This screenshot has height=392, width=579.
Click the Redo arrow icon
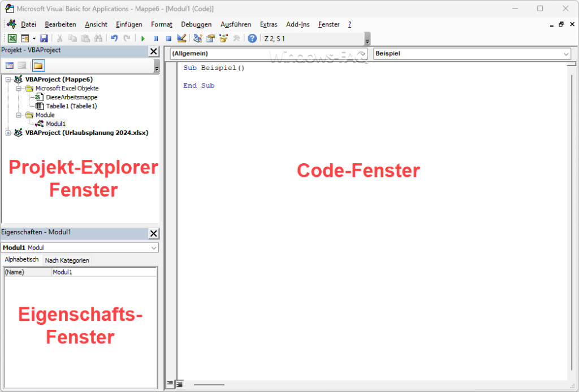point(127,38)
